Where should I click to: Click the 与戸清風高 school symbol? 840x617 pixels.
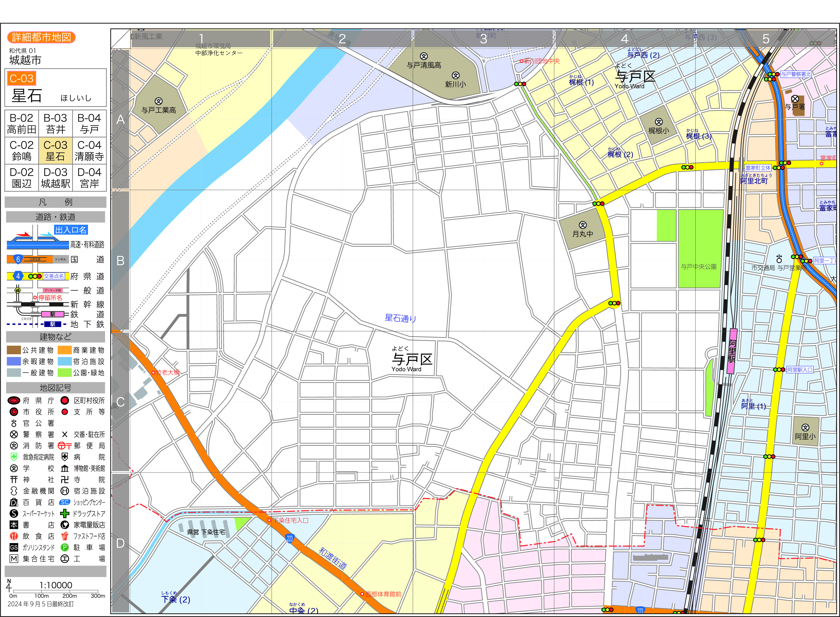click(x=423, y=56)
